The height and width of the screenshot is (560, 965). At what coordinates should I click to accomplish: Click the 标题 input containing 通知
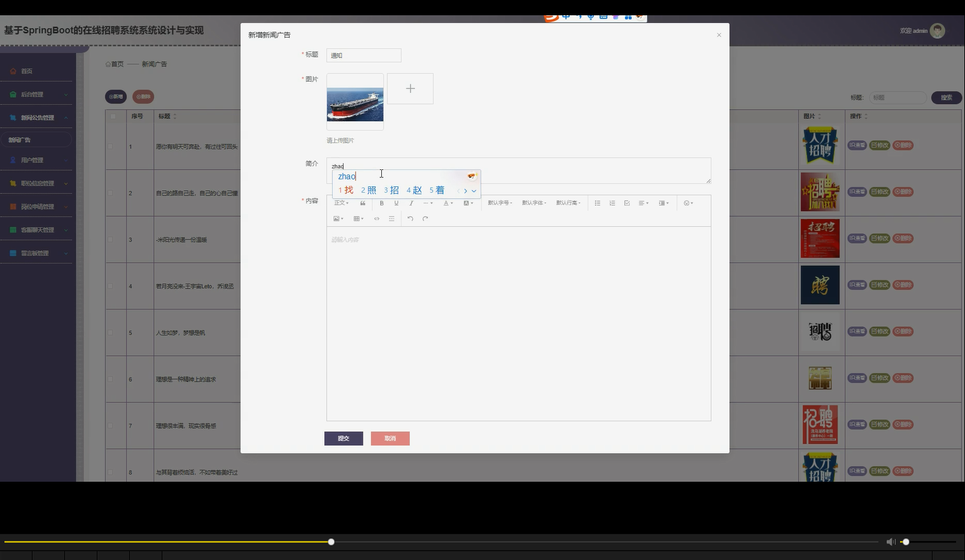[363, 55]
